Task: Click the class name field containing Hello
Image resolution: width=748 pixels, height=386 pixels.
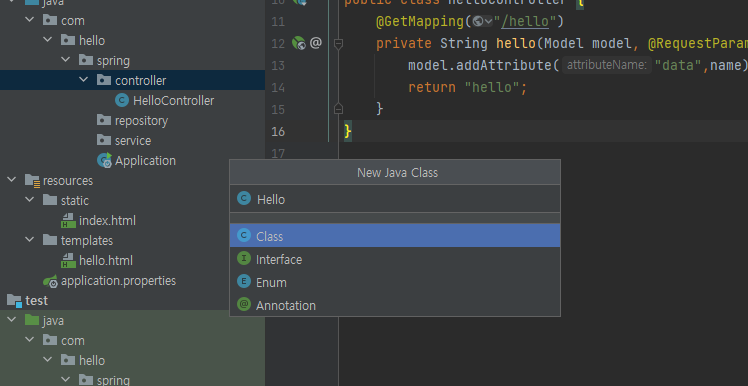Action: pos(395,199)
